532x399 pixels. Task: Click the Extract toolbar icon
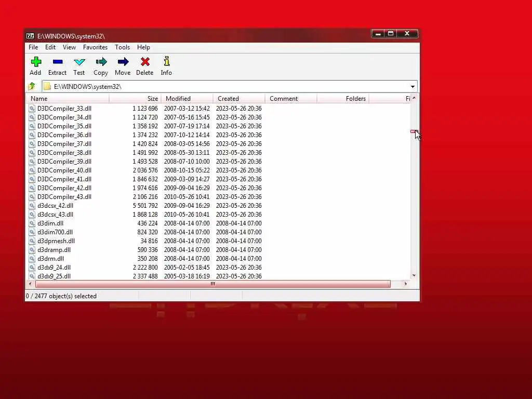58,62
